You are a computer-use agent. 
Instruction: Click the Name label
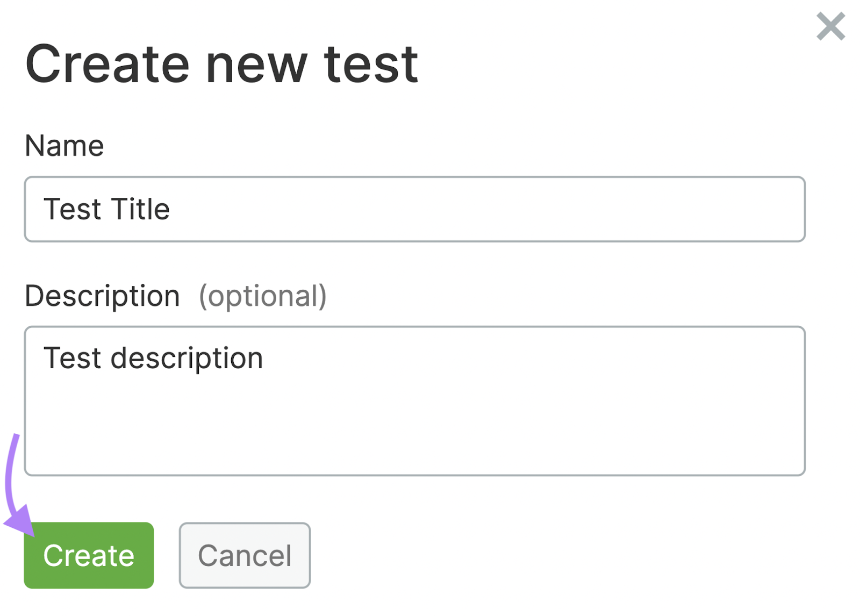click(x=64, y=144)
